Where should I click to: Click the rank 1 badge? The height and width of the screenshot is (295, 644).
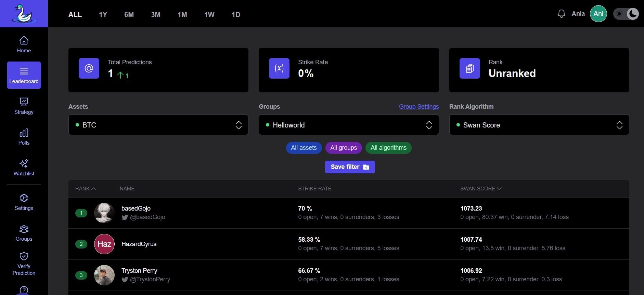81,213
